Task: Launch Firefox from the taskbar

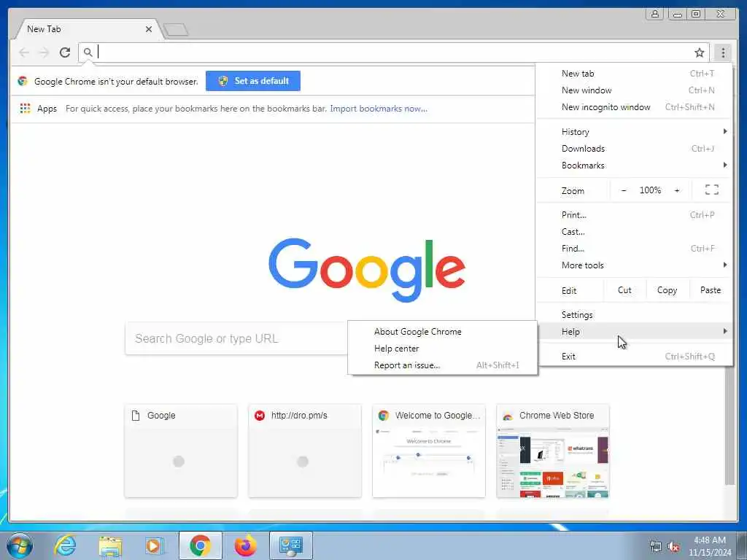Action: [x=245, y=545]
